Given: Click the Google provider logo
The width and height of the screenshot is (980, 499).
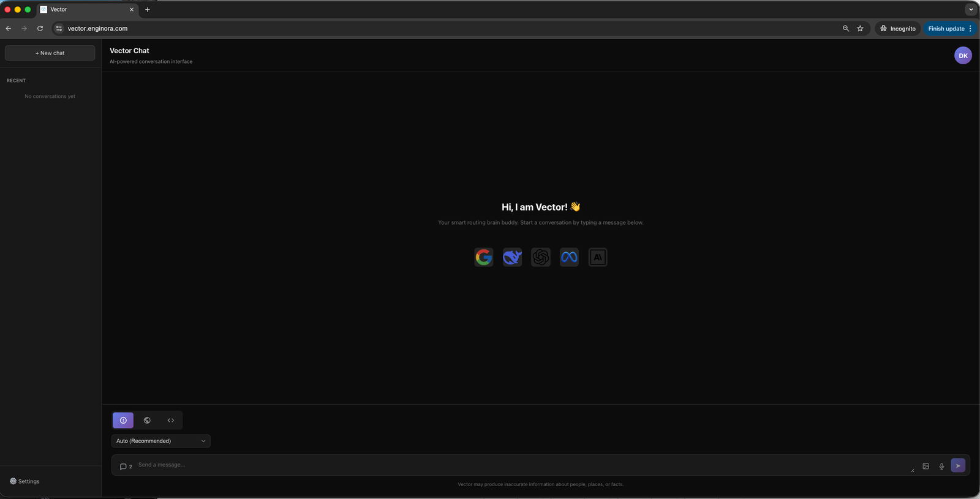Looking at the screenshot, I should (483, 257).
